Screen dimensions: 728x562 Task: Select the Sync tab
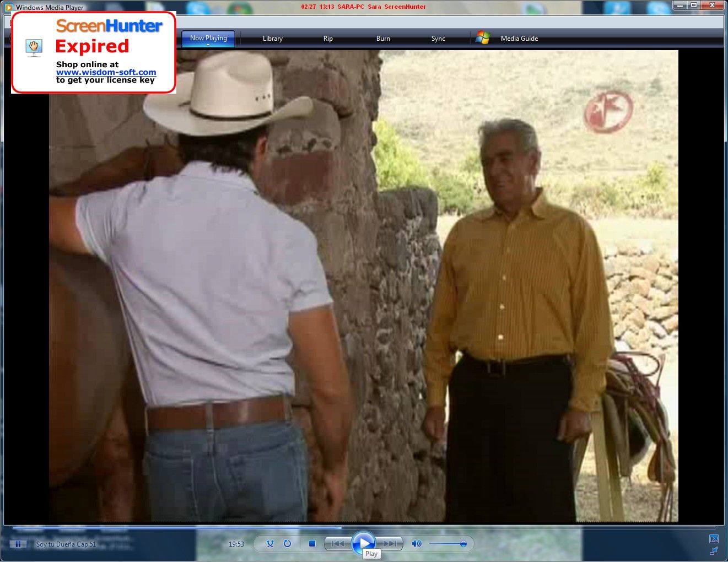pos(438,39)
